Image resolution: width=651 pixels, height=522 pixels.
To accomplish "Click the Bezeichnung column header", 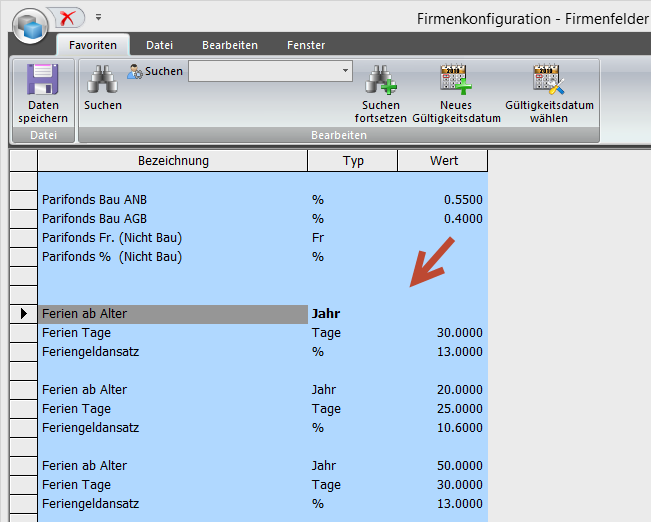I will click(x=172, y=161).
